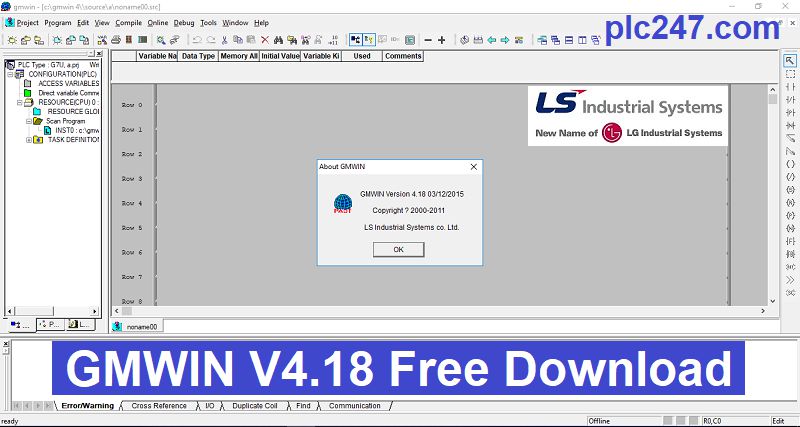Click the Open Project toolbar icon

pyautogui.click(x=25, y=40)
